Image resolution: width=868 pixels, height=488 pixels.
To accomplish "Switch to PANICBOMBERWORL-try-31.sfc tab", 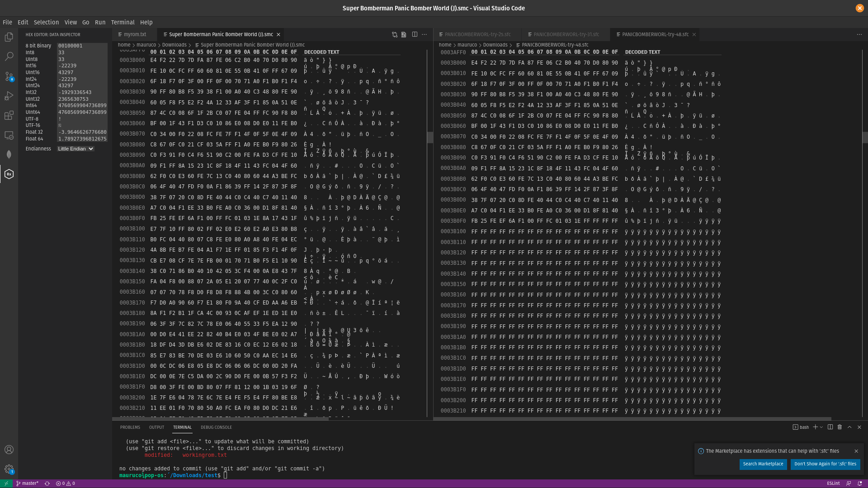I will coord(566,34).
